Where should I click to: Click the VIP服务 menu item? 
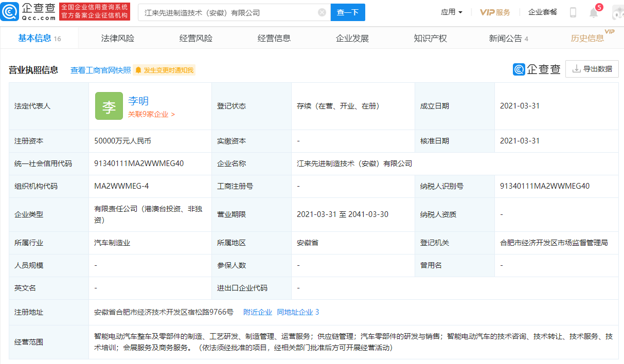point(494,11)
